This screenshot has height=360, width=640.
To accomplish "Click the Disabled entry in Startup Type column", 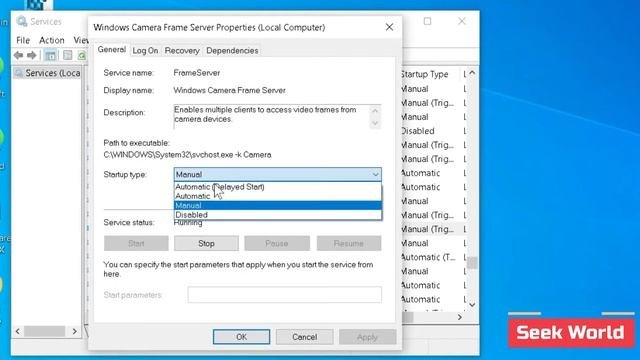I will tap(418, 131).
